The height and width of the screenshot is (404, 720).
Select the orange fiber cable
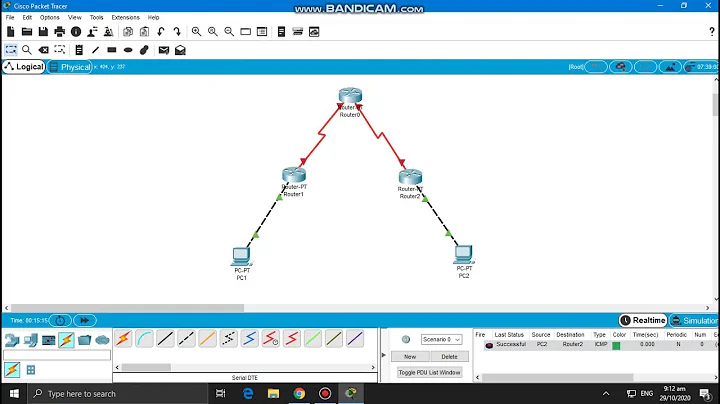point(208,339)
